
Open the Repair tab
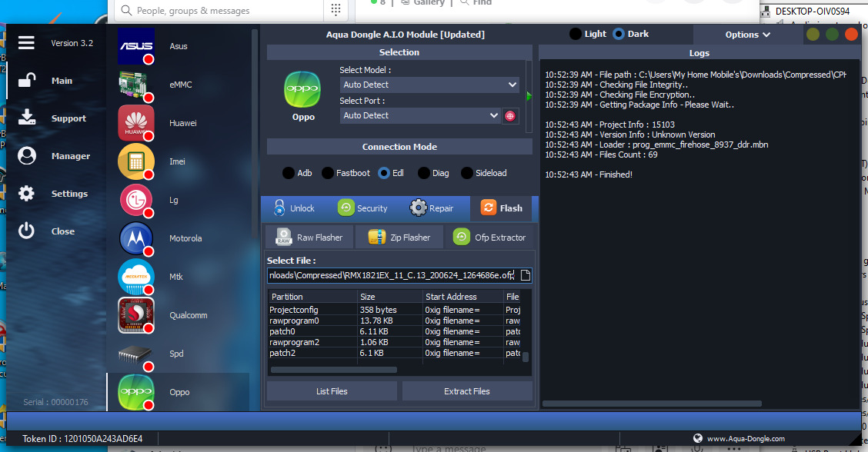[431, 208]
